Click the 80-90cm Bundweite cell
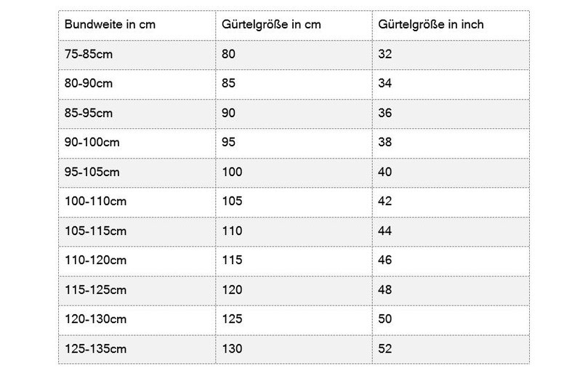 click(88, 83)
